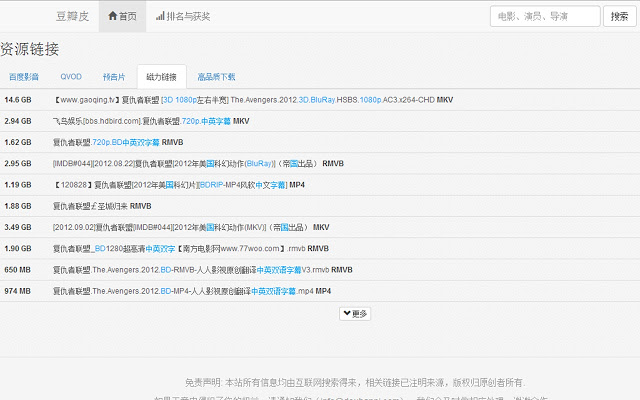Switch to the 百度影音 tab
This screenshot has height=400, width=640.
(x=24, y=77)
